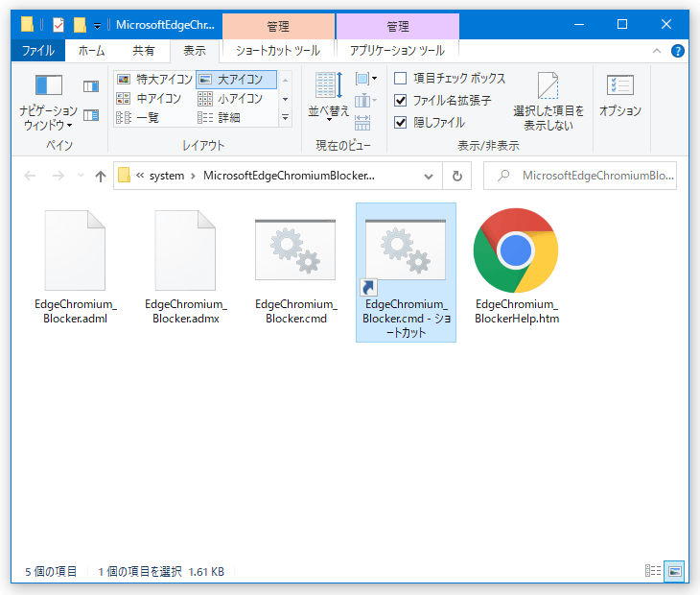Screen dimensions: 700x595
Task: Select EdgeChromium_Blocker.admx file
Action: pos(186,267)
